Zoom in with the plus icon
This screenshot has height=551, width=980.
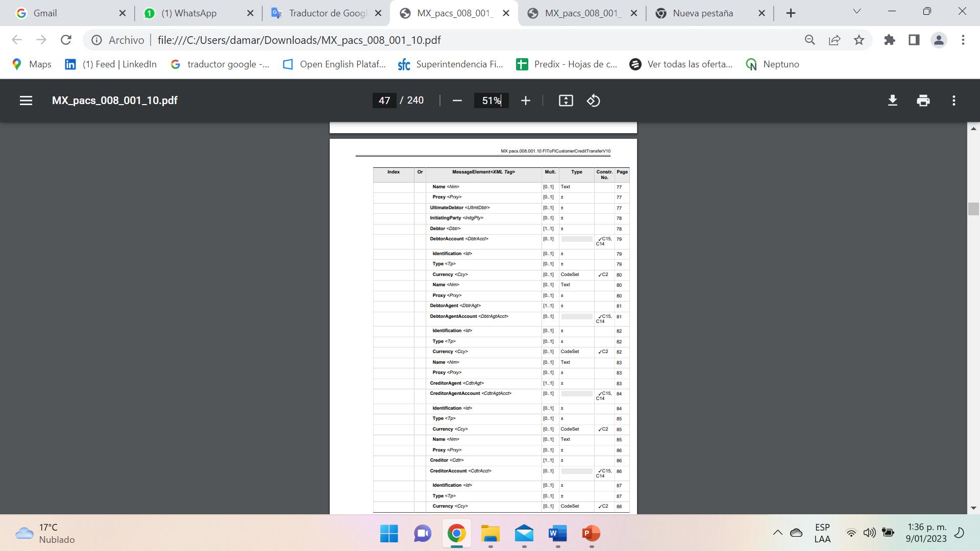tap(525, 101)
